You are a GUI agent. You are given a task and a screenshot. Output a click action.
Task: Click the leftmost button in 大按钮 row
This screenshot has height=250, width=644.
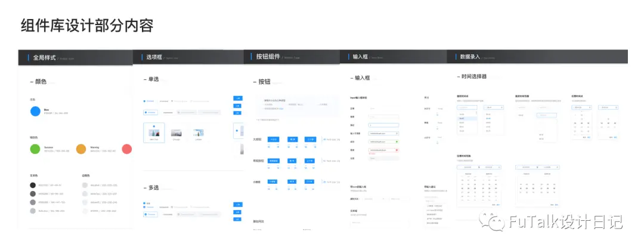pyautogui.click(x=274, y=140)
